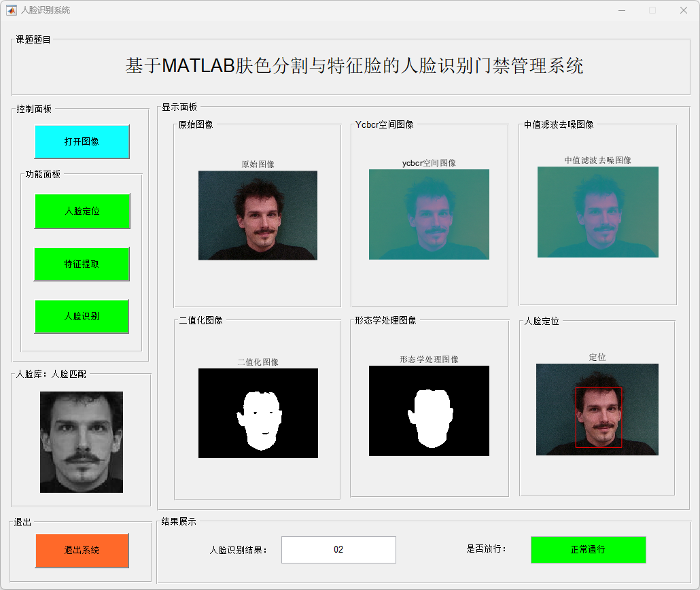
Task: Click the 结果展示 panel title
Action: [179, 521]
